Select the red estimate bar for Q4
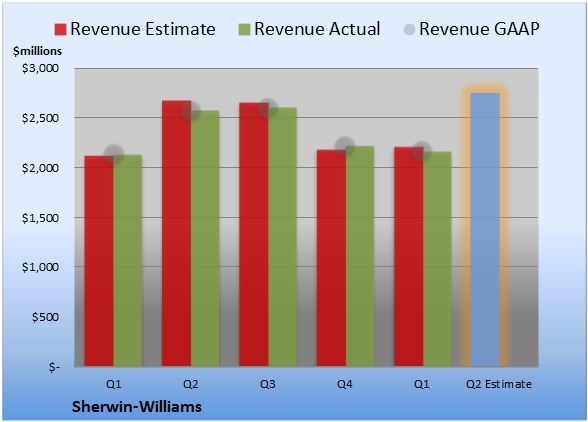The image size is (588, 422). 331,258
